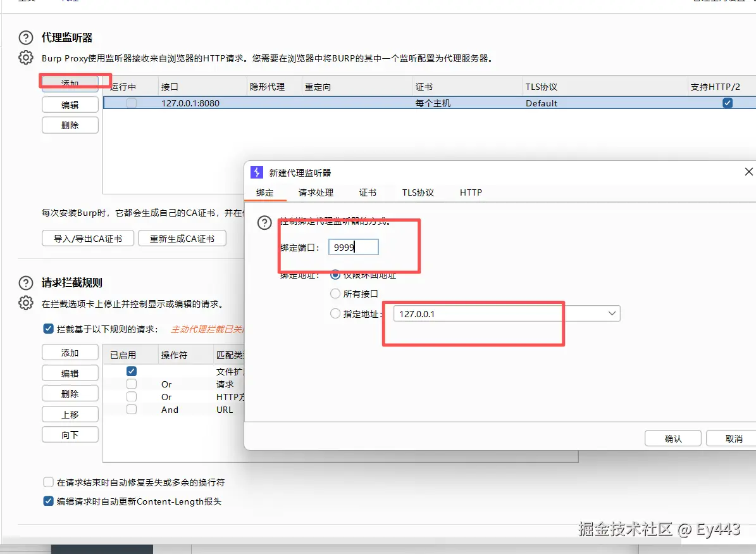Click 重新生成CA证书 button

click(182, 239)
